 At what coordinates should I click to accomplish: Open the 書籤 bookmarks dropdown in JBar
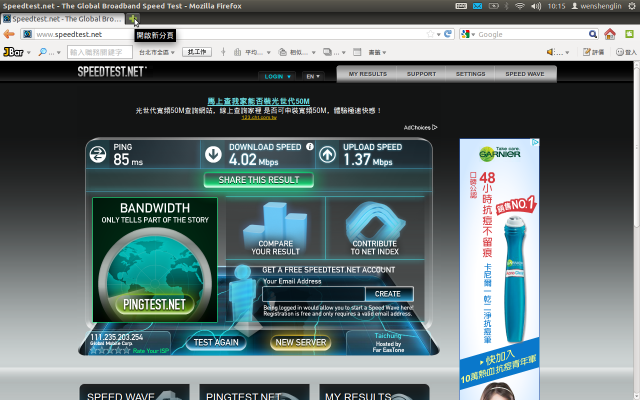[x=377, y=52]
